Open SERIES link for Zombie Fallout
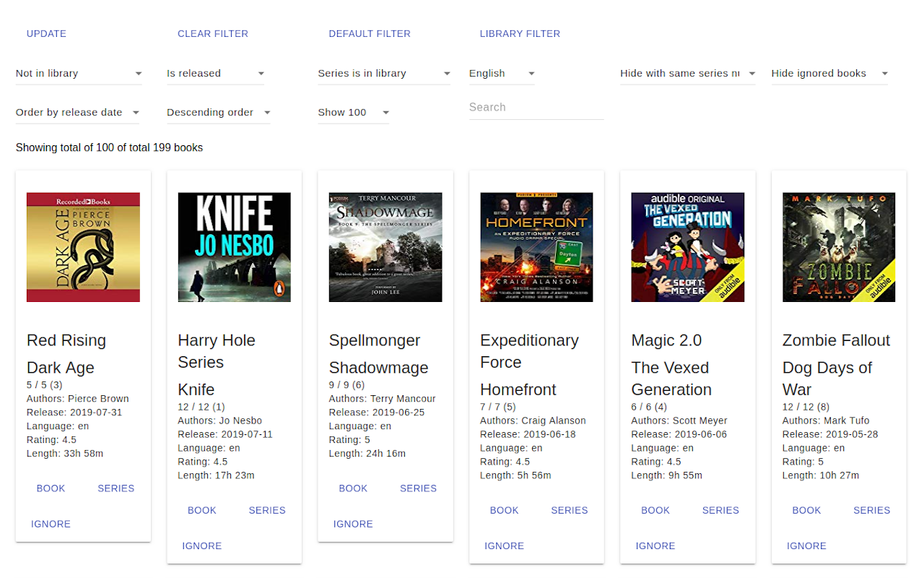Viewport: 924px width, 578px height. click(x=872, y=510)
